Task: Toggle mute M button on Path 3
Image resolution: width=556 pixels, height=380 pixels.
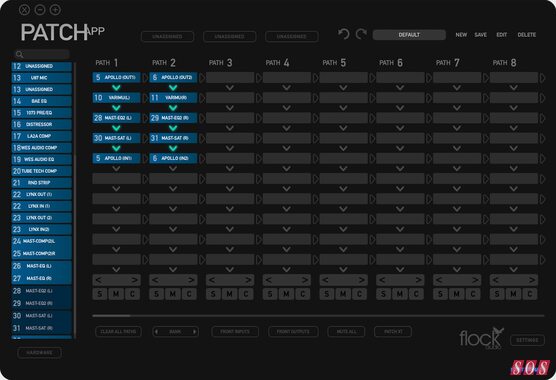Action: tap(229, 294)
